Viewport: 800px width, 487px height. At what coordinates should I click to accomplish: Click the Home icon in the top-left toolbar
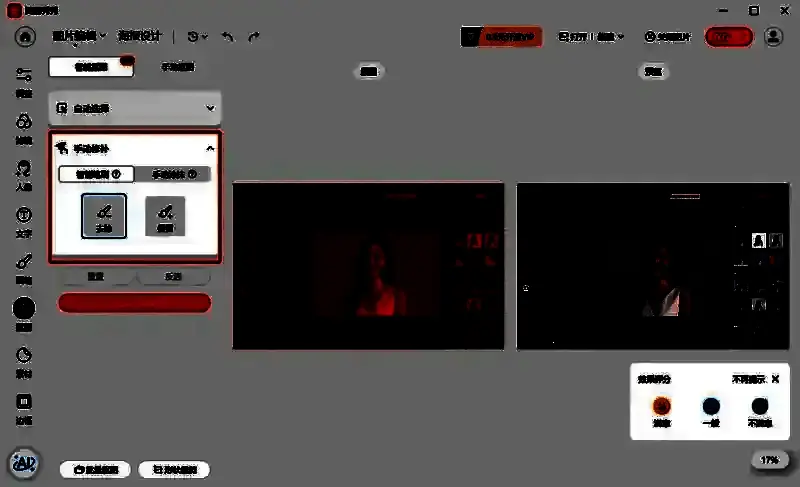click(x=25, y=36)
